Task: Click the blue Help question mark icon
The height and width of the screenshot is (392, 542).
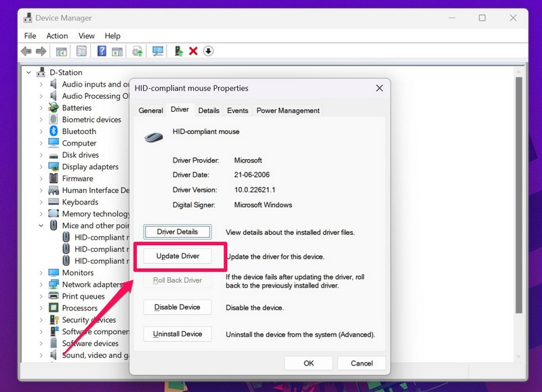Action: pyautogui.click(x=102, y=51)
